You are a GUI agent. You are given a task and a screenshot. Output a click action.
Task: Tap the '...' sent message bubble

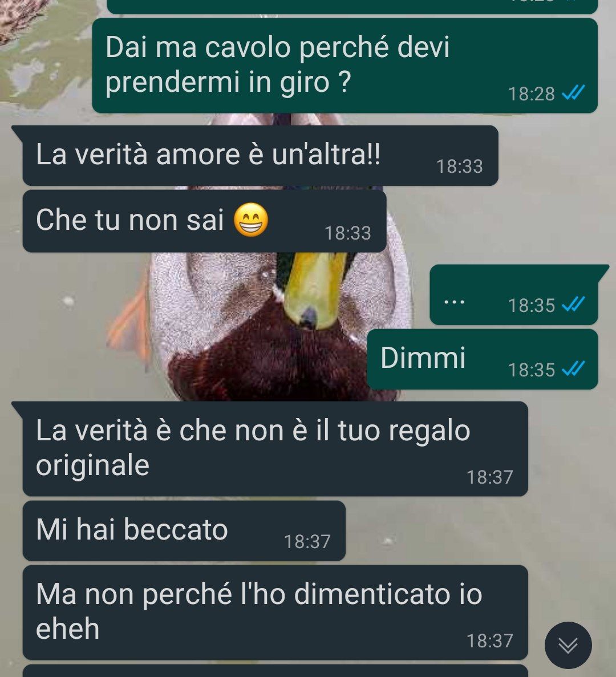click(514, 295)
